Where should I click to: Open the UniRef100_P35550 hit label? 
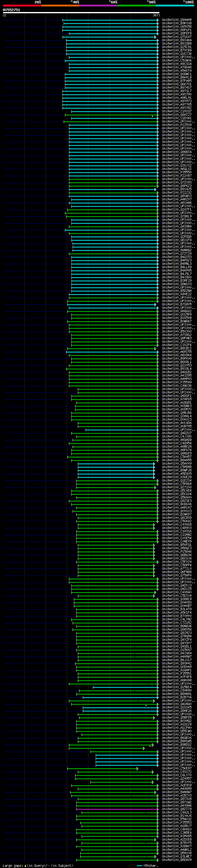tap(177, 172)
